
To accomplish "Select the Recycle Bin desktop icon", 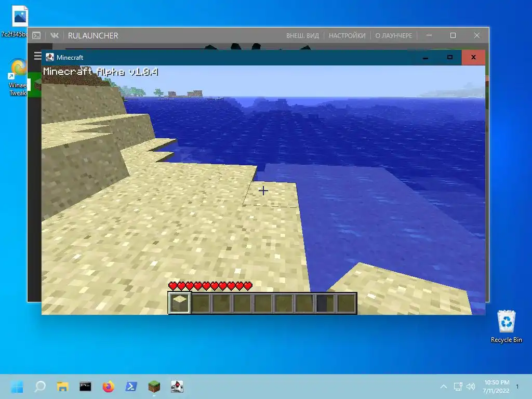I will tap(506, 326).
